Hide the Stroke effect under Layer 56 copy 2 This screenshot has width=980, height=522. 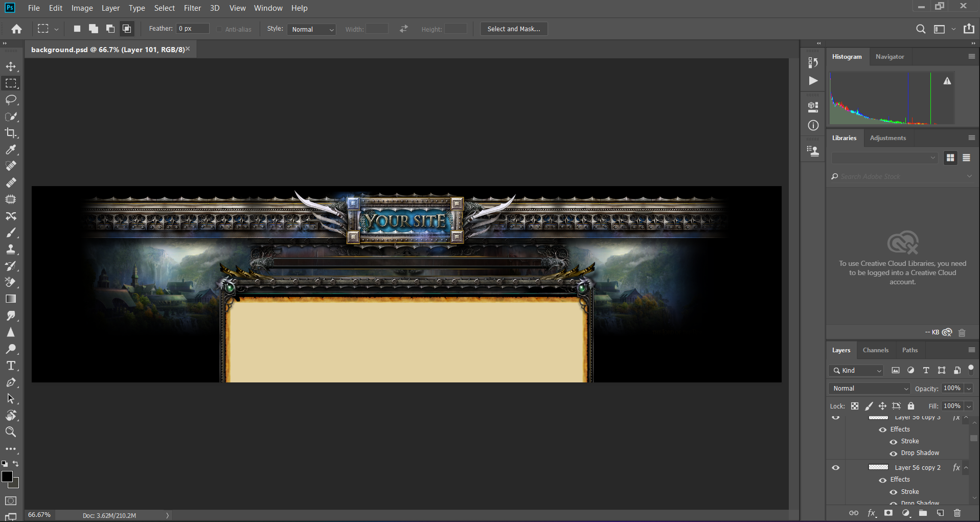point(894,492)
